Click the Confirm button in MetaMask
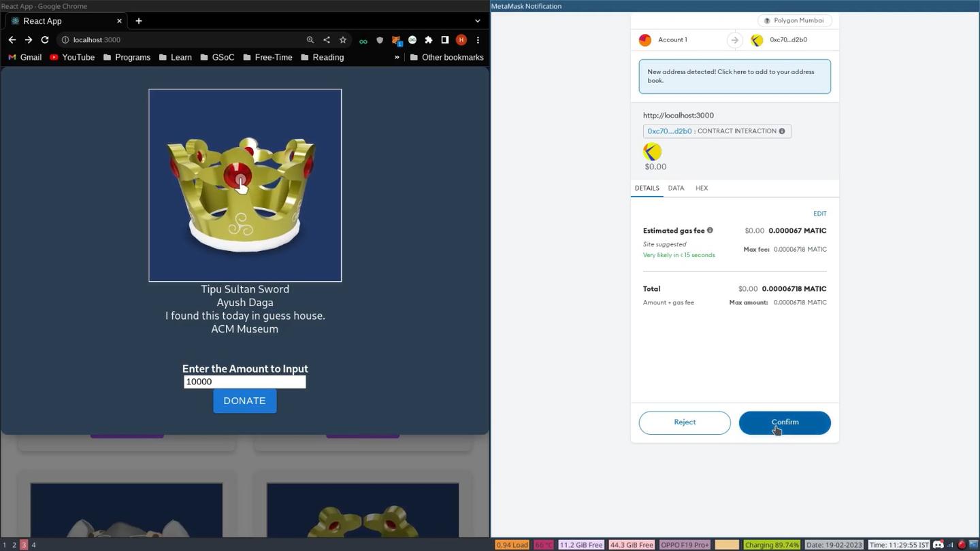 click(785, 422)
